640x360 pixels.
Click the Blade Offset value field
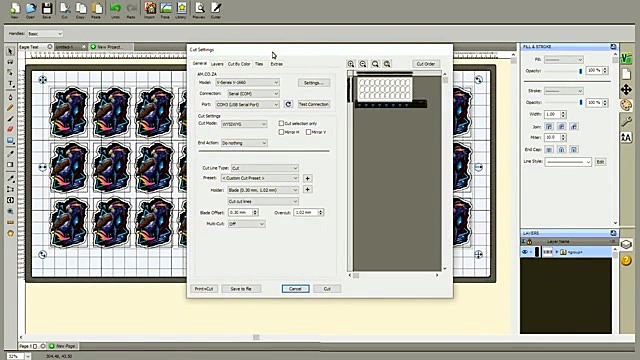pos(240,213)
